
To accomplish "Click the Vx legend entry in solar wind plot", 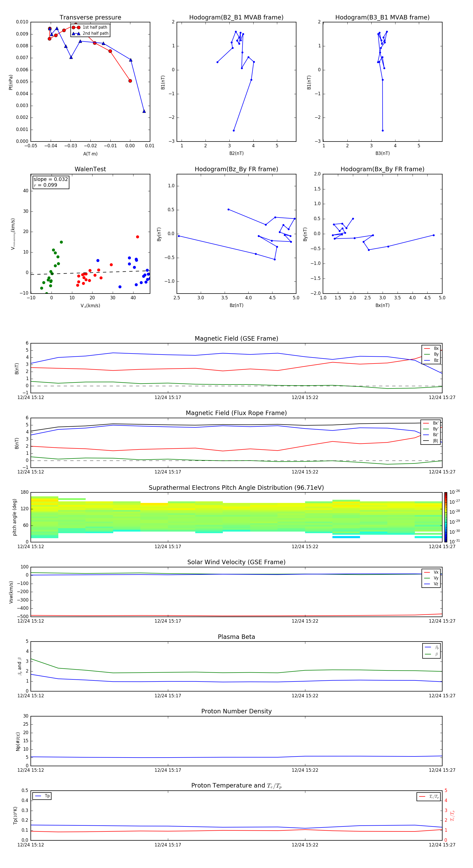I will 431,572.
